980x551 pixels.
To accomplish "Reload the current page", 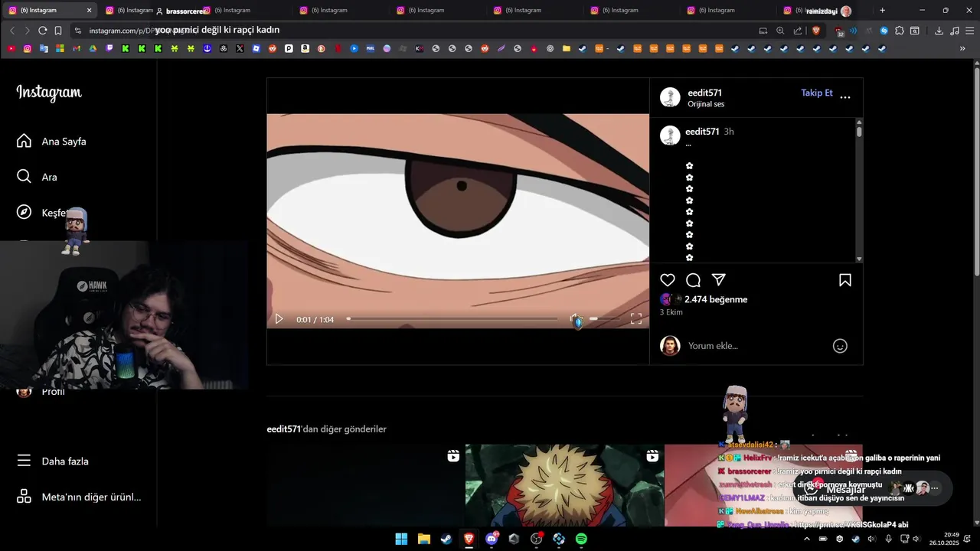I will coord(43,31).
